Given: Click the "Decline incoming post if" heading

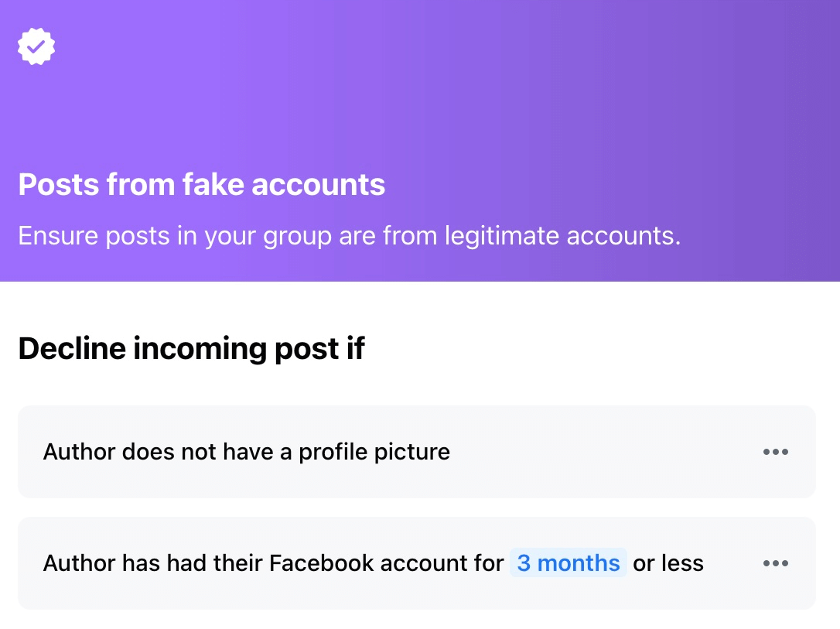Looking at the screenshot, I should (191, 349).
